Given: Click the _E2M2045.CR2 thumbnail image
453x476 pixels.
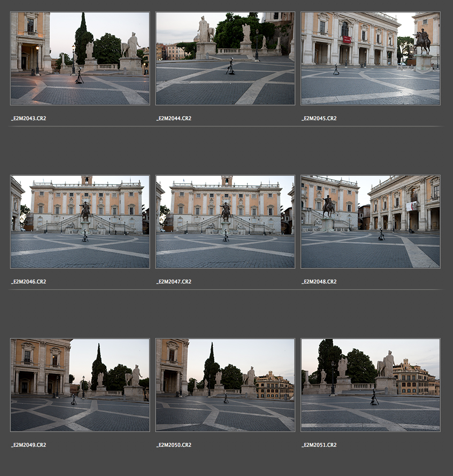Looking at the screenshot, I should (x=371, y=58).
